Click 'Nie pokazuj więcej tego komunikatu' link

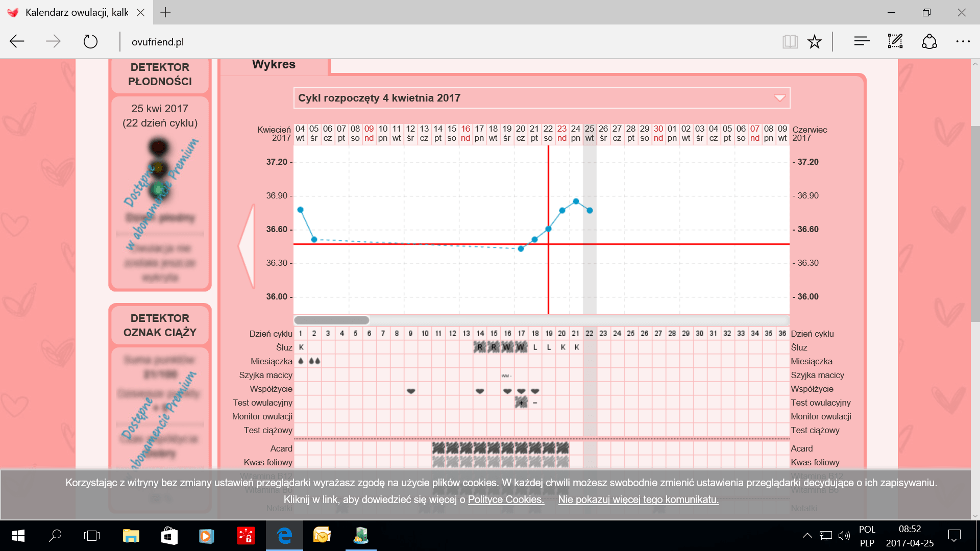(x=638, y=499)
